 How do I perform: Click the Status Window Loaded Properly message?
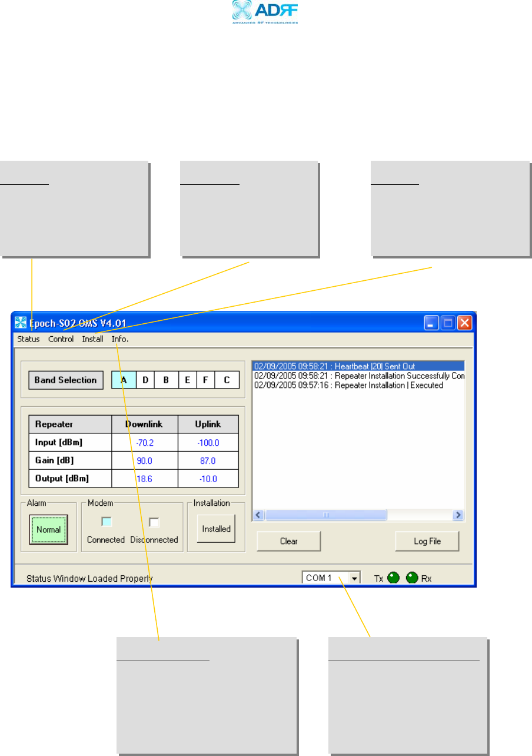tap(89, 578)
